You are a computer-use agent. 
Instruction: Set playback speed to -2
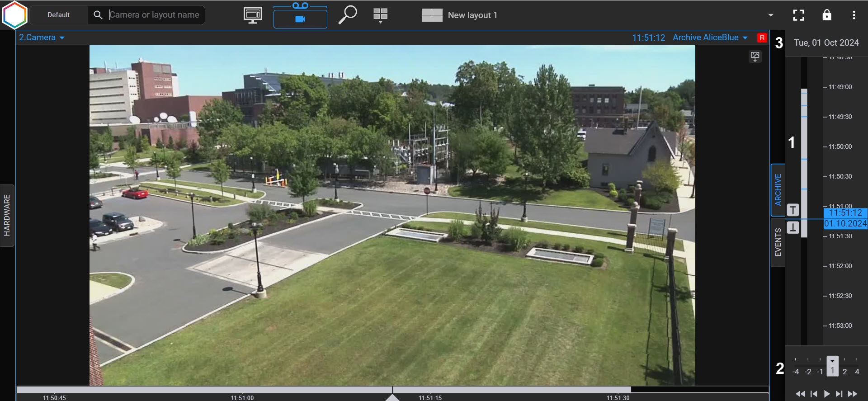tap(808, 372)
